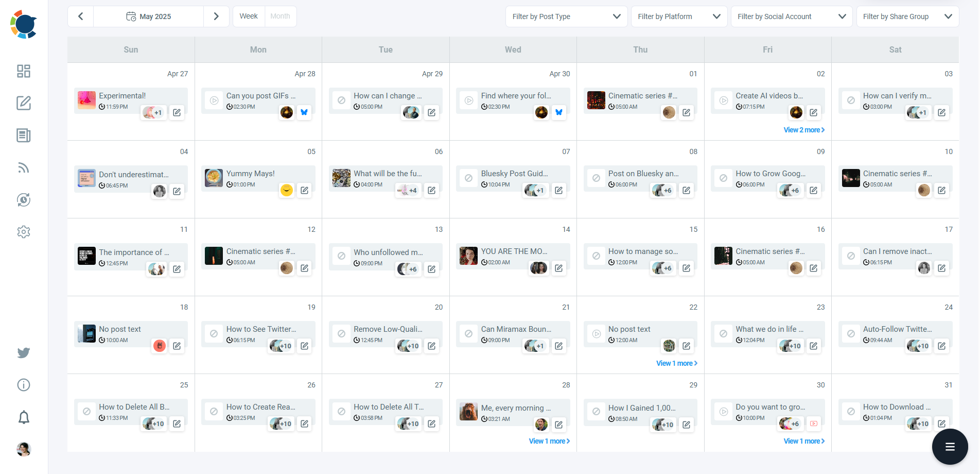The image size is (980, 474).
Task: Select the compose post icon in sidebar
Action: (x=23, y=103)
